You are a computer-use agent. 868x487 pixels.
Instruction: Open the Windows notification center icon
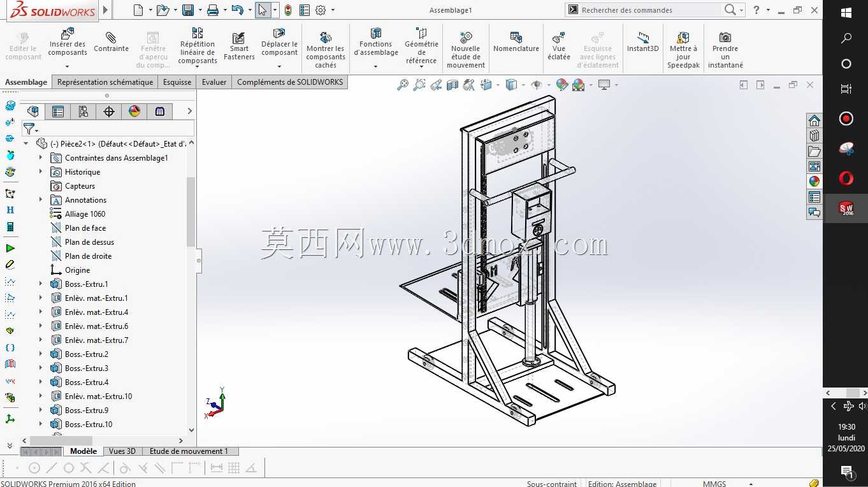846,472
